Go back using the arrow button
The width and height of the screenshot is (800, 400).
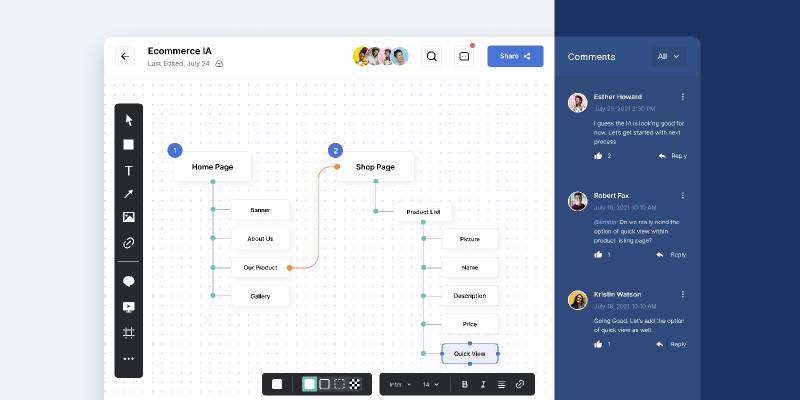[125, 56]
